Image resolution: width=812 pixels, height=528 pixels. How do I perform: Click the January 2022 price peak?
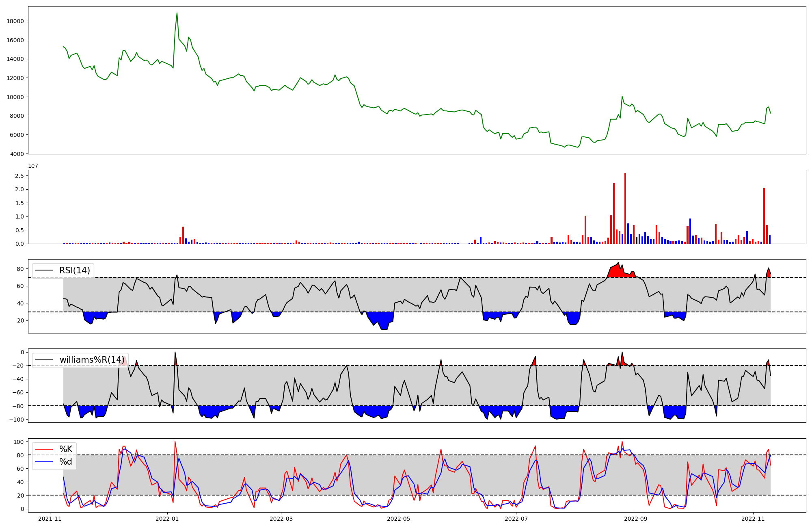click(177, 13)
